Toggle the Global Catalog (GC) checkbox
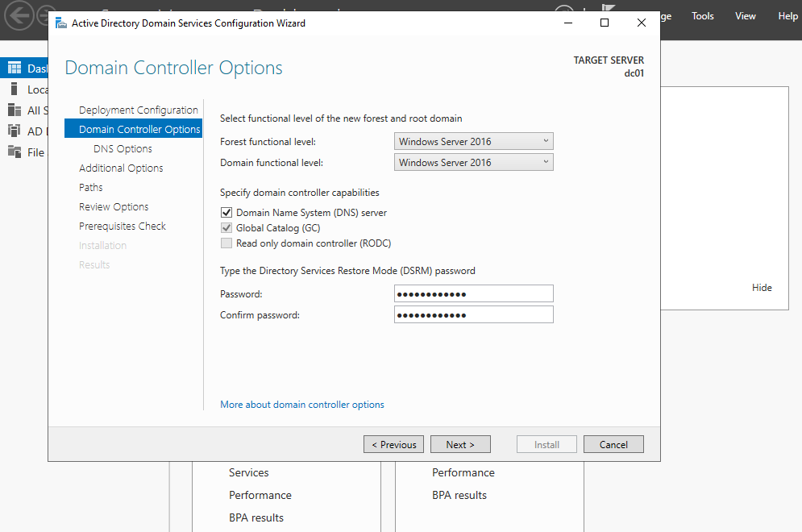The height and width of the screenshot is (532, 802). [226, 227]
